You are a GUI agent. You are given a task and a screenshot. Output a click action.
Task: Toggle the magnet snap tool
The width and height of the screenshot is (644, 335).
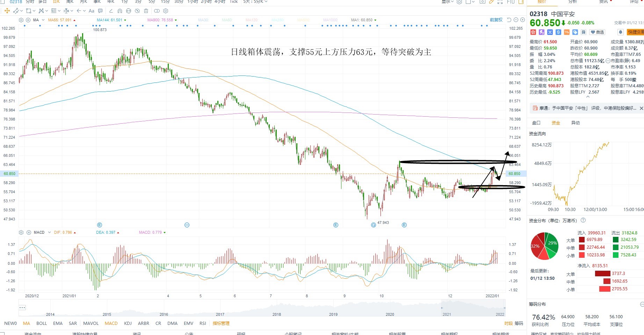[x=120, y=11]
